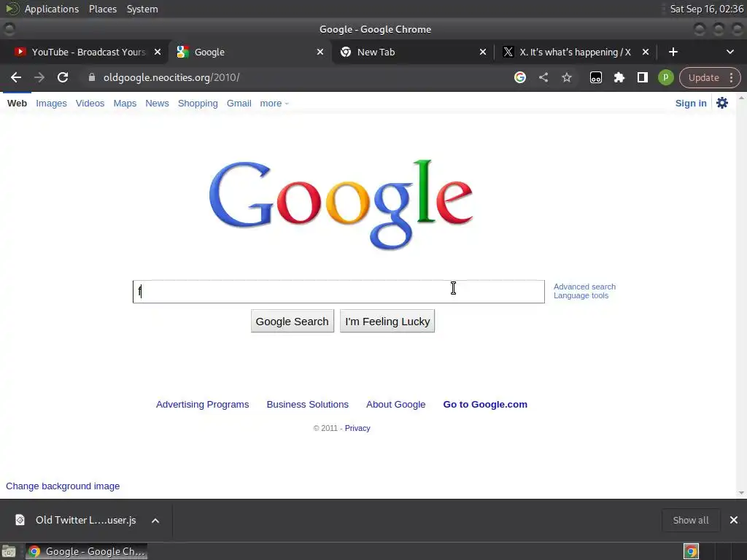Expand the tab search dropdown arrow
This screenshot has height=560, width=747.
click(729, 52)
